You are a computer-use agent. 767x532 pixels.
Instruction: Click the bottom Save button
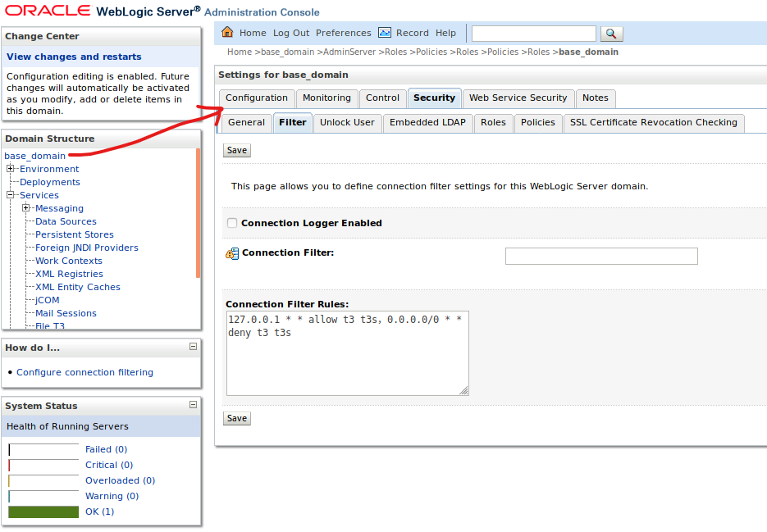tap(237, 418)
